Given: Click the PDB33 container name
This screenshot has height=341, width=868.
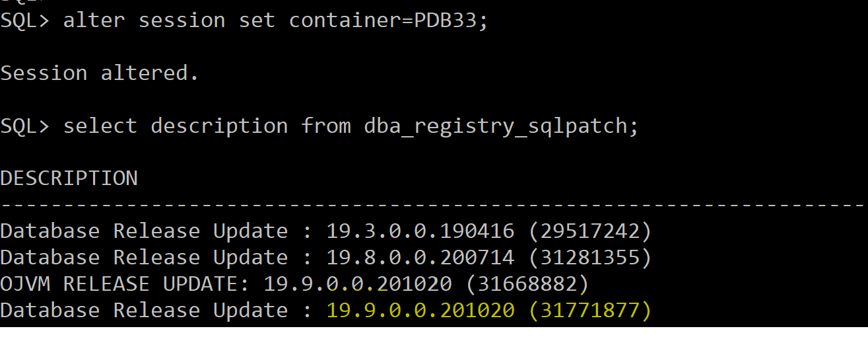Looking at the screenshot, I should click(x=446, y=20).
